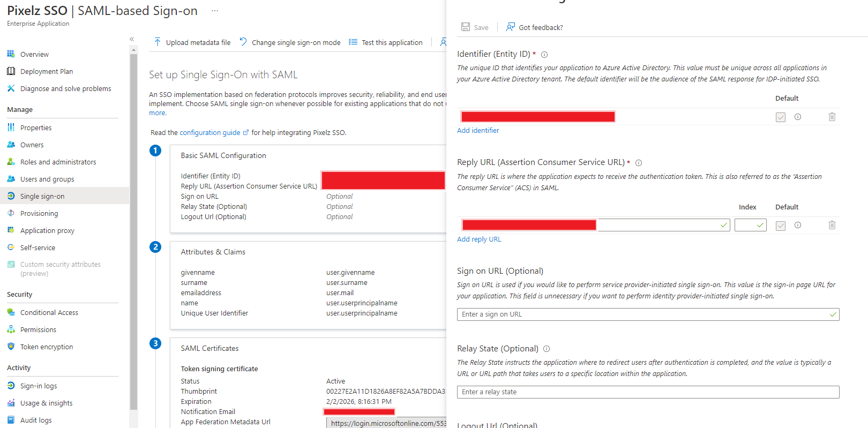Image resolution: width=868 pixels, height=428 pixels.
Task: Follow the 'more.' link in SAML description
Action: pyautogui.click(x=158, y=113)
